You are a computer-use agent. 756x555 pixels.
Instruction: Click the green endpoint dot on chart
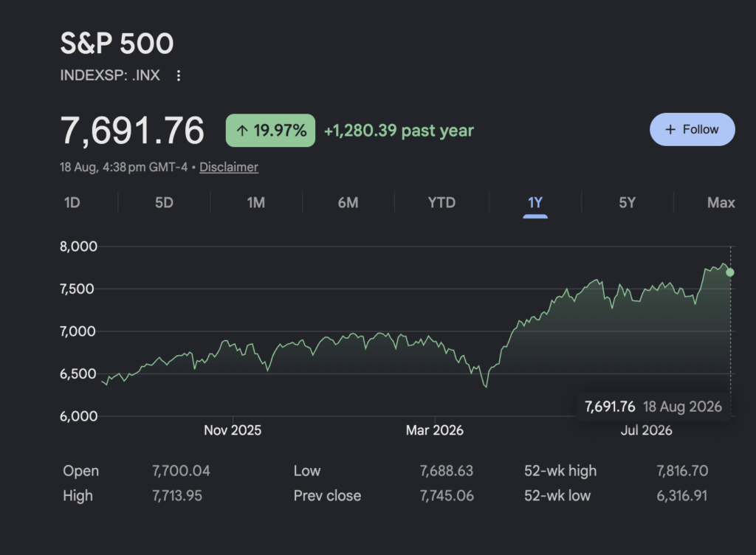[x=730, y=272]
